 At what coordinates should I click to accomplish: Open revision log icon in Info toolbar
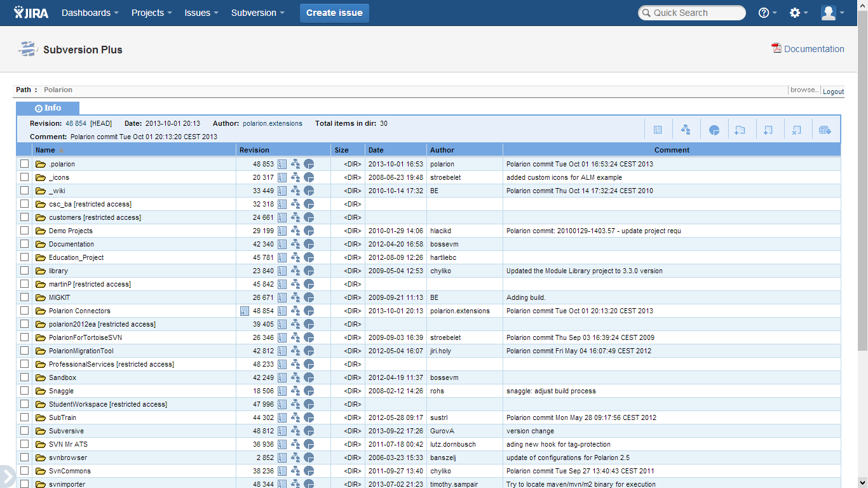[658, 130]
